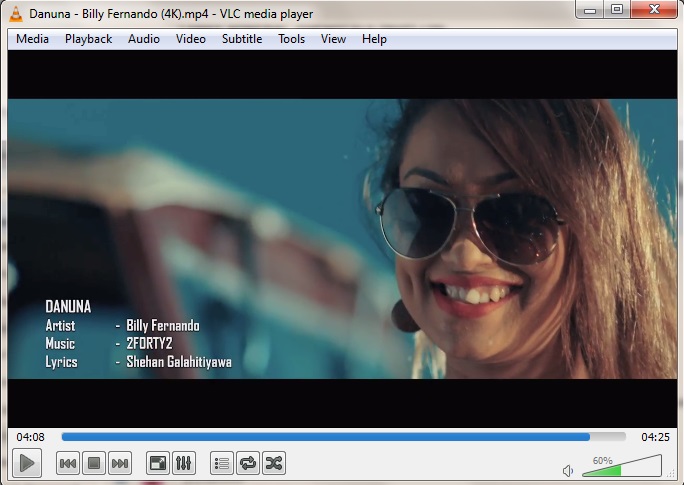Close the VLC media player window

coord(654,10)
